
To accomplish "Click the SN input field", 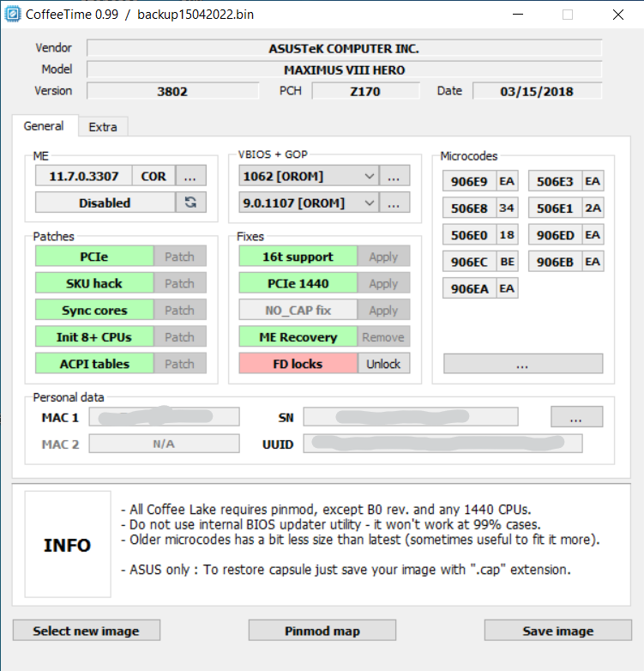I will click(411, 416).
